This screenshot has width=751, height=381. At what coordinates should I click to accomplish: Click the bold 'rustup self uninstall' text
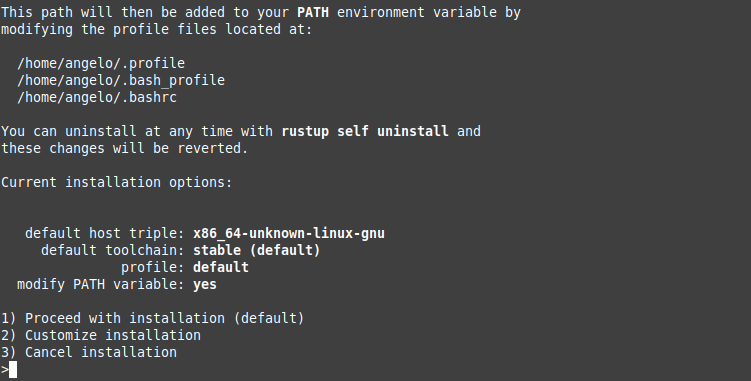click(365, 131)
